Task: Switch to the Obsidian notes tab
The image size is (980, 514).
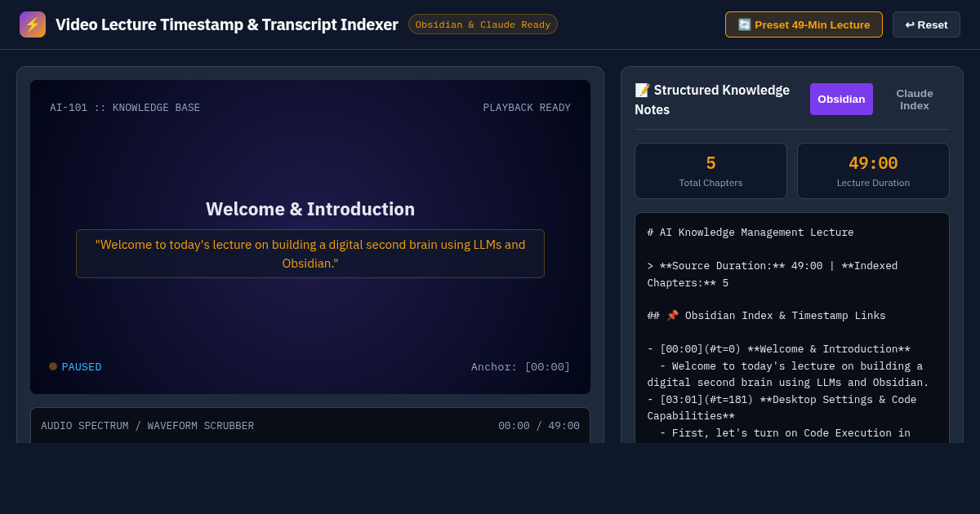Action: point(841,99)
